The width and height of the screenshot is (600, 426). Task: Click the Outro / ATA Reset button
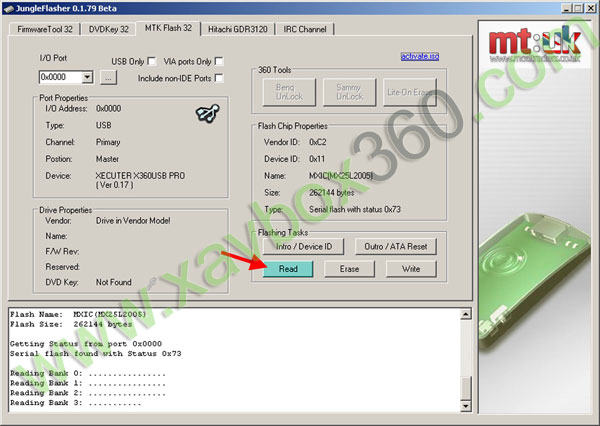(396, 246)
